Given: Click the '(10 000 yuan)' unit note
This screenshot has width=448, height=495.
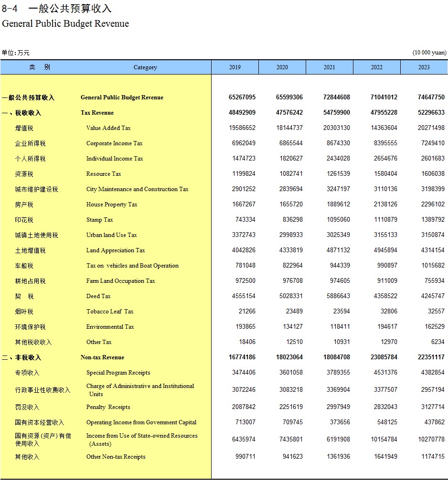Looking at the screenshot, I should (429, 53).
